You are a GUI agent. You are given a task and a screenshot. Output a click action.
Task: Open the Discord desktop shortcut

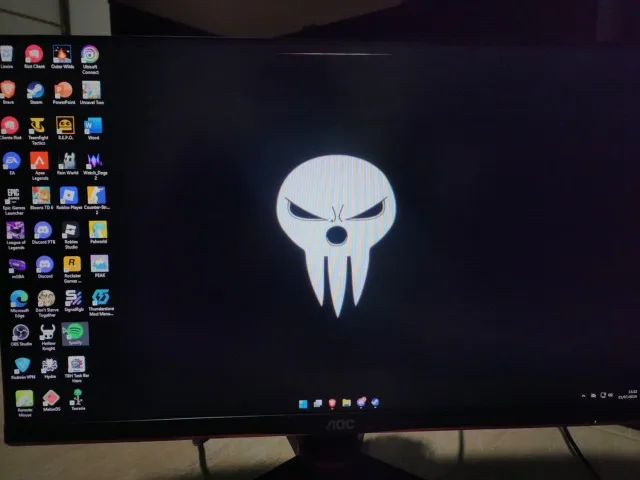coord(45,267)
